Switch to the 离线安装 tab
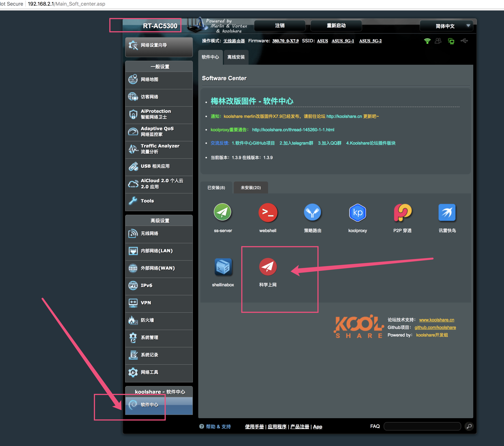 click(236, 57)
